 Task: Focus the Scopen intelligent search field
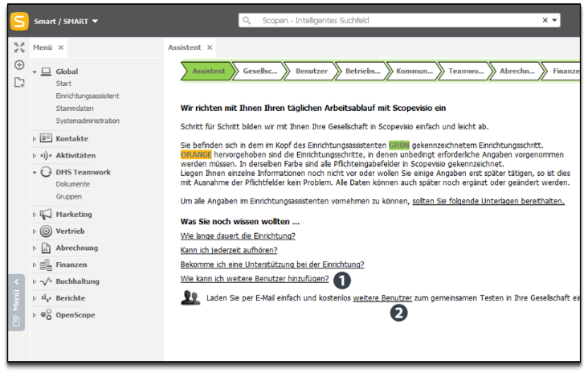[x=398, y=20]
